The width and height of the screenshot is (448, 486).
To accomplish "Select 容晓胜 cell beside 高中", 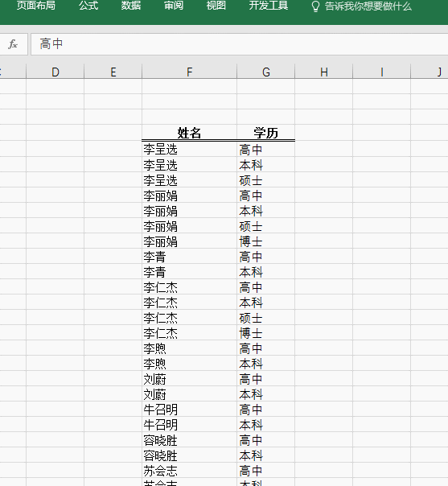I will [x=189, y=439].
